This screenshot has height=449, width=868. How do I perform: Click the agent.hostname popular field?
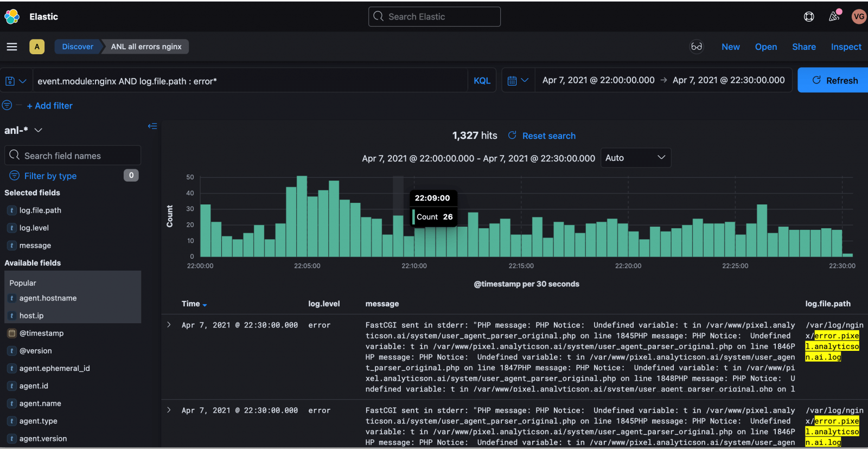pos(48,298)
